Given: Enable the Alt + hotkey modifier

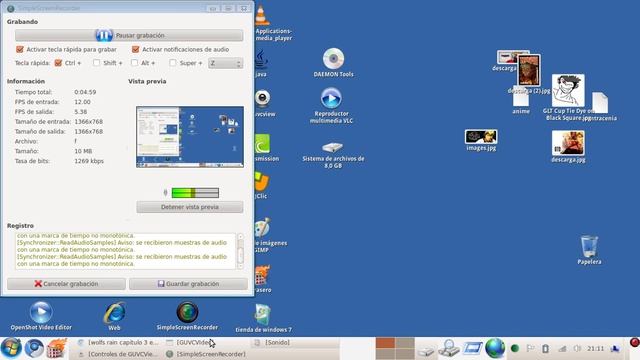Looking at the screenshot, I should [x=134, y=63].
